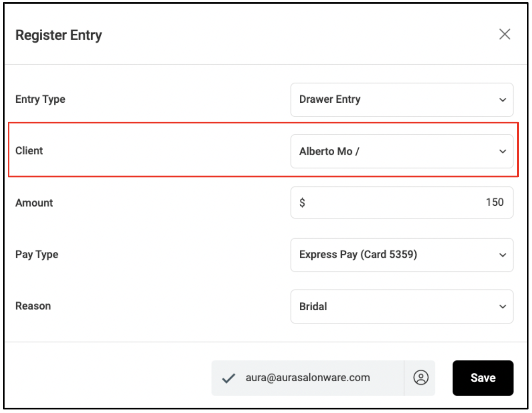Click the Amount label text

pos(34,203)
